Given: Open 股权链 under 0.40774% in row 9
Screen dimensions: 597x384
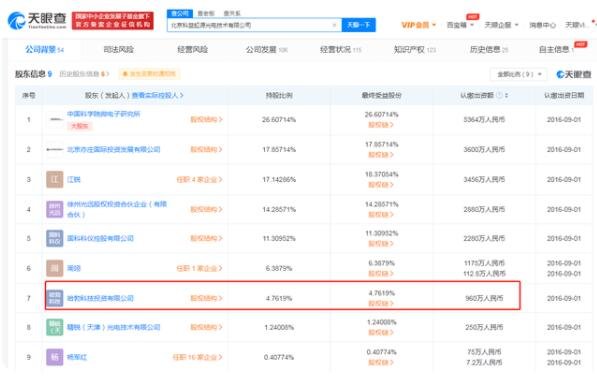Looking at the screenshot, I should (x=381, y=363).
